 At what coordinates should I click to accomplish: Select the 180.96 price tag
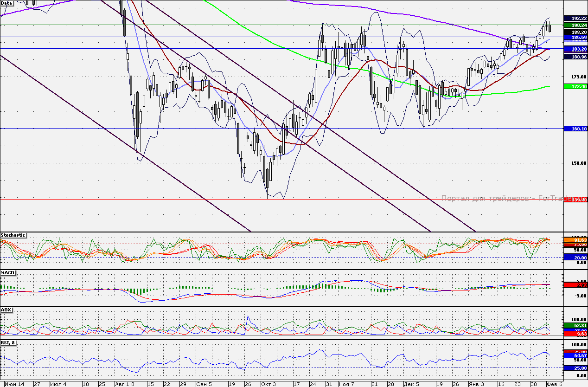pos(575,57)
